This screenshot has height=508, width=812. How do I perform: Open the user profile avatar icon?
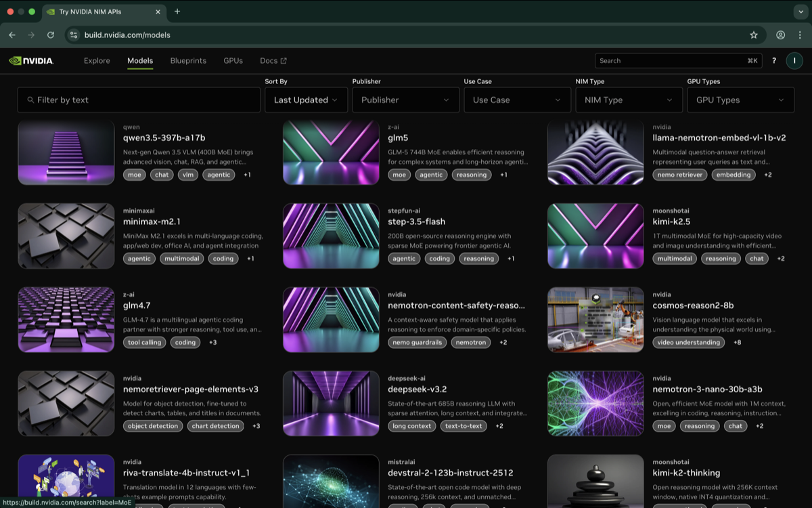[x=794, y=61]
